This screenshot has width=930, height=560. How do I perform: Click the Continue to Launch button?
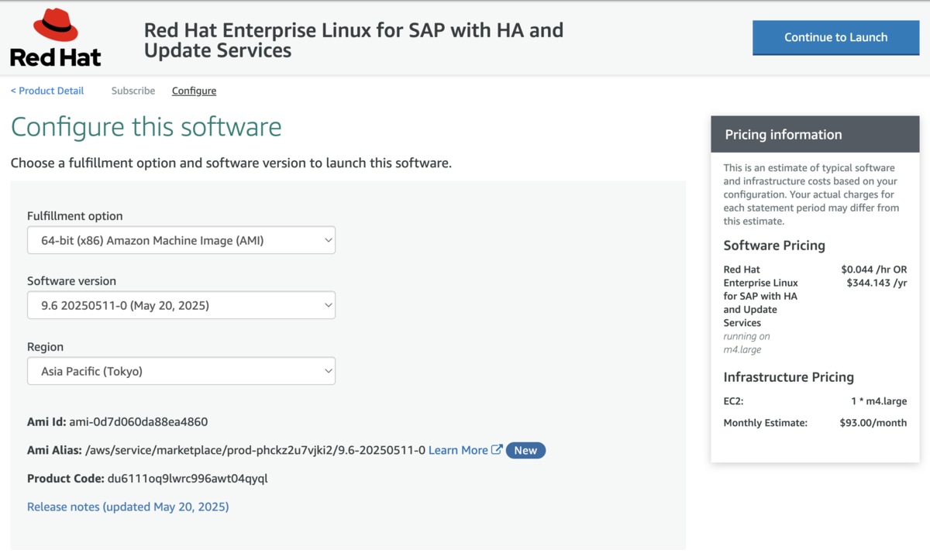click(x=835, y=37)
